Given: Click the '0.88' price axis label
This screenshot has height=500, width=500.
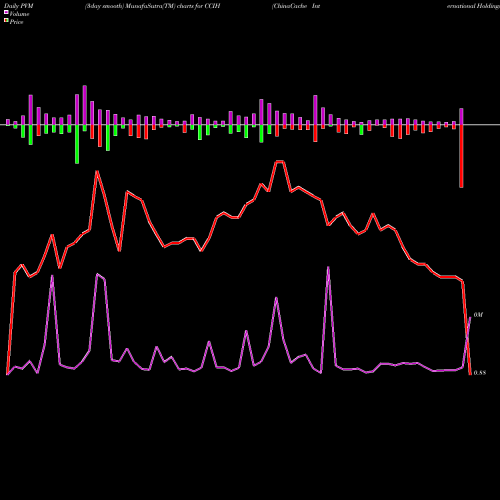Looking at the screenshot, I should pos(479,373).
